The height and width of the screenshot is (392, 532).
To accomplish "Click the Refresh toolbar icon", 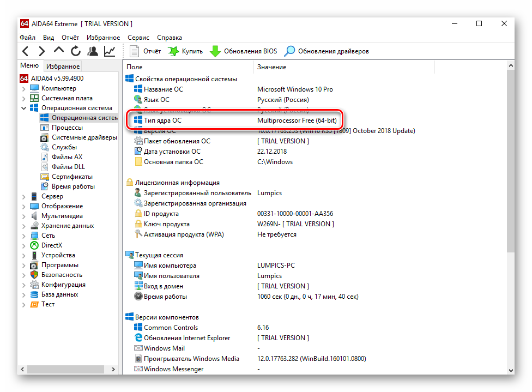I will (x=76, y=51).
